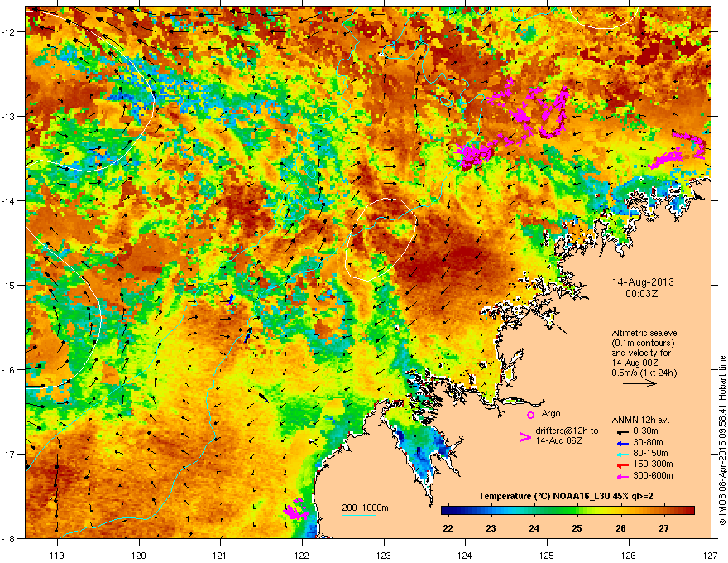Click the colorbar tick label 24

[534, 528]
